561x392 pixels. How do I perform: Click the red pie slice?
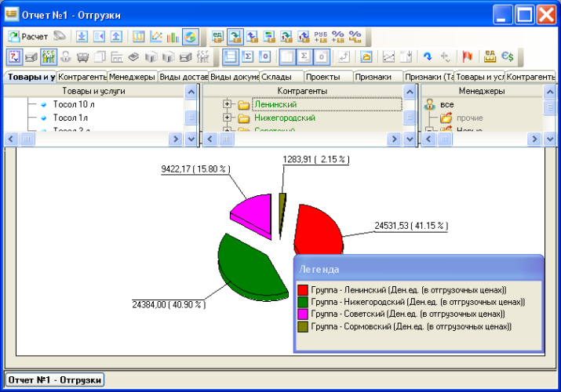pos(317,230)
